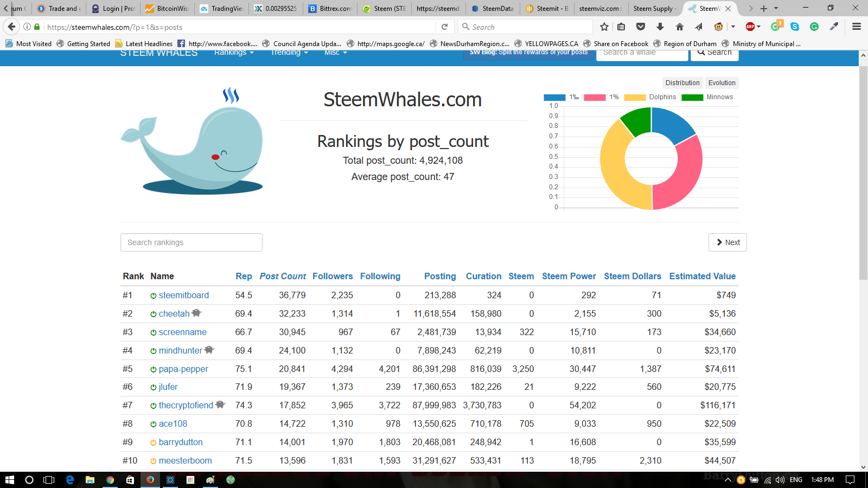Switch to the steemviz.com tab
The width and height of the screenshot is (868, 488).
click(x=601, y=9)
